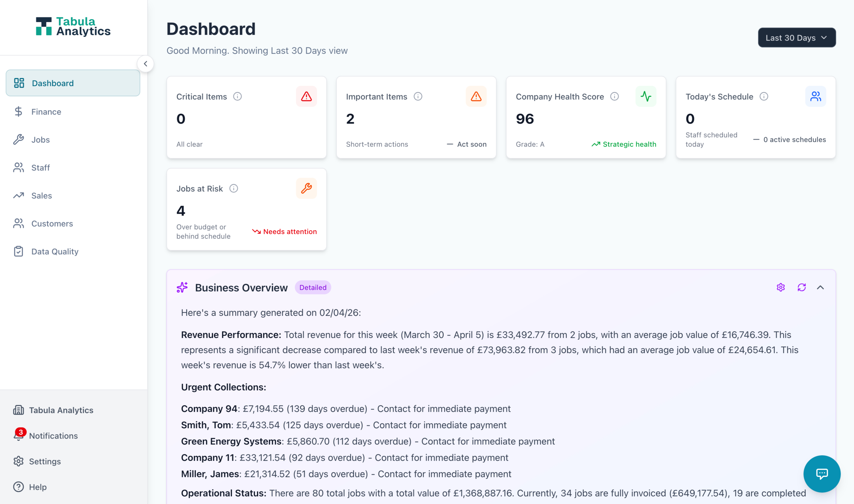Viewport: 854px width, 504px height.
Task: Click the Critical Items info icon
Action: (237, 96)
